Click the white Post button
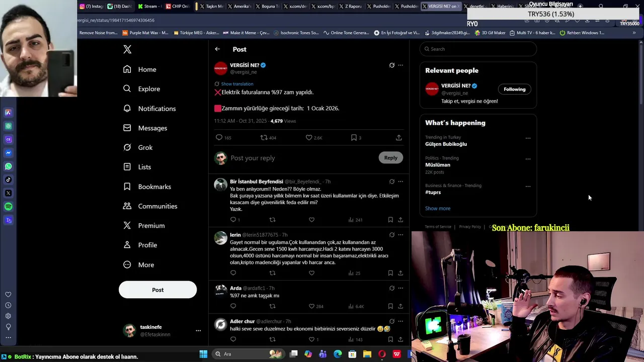 tap(157, 290)
